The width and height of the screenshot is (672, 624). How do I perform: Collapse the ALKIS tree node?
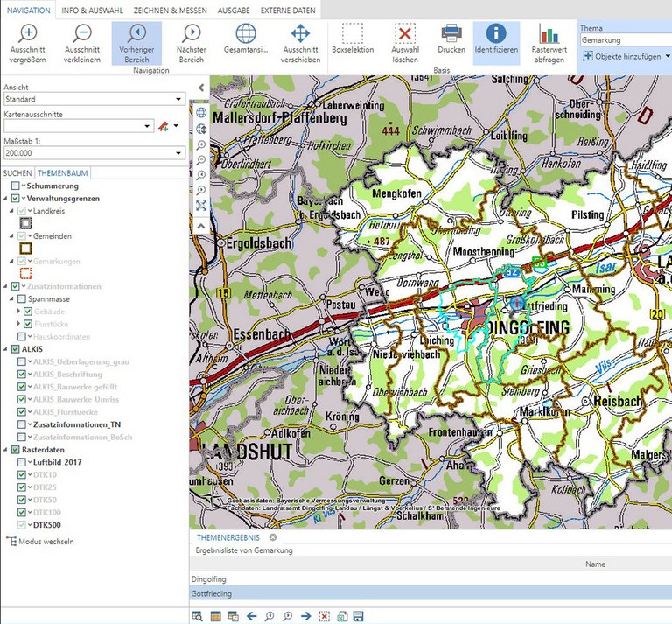coord(5,349)
